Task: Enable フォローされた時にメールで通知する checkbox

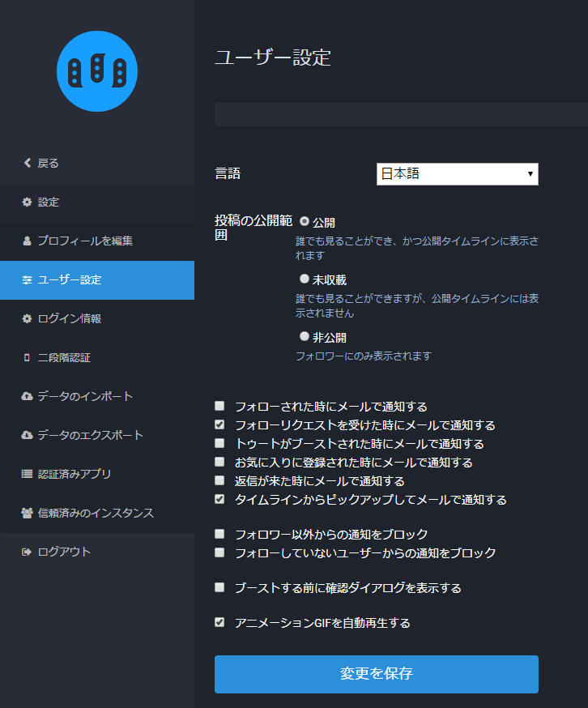Action: click(x=219, y=406)
